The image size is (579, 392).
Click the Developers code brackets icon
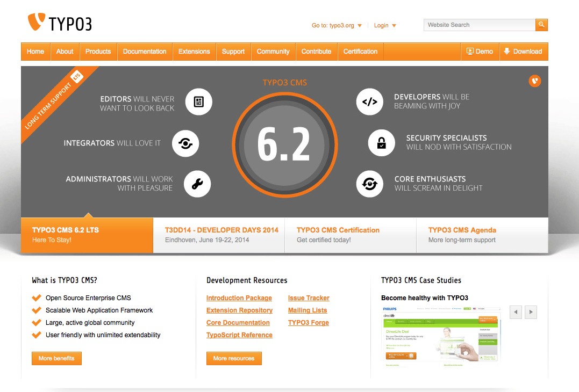coord(370,102)
